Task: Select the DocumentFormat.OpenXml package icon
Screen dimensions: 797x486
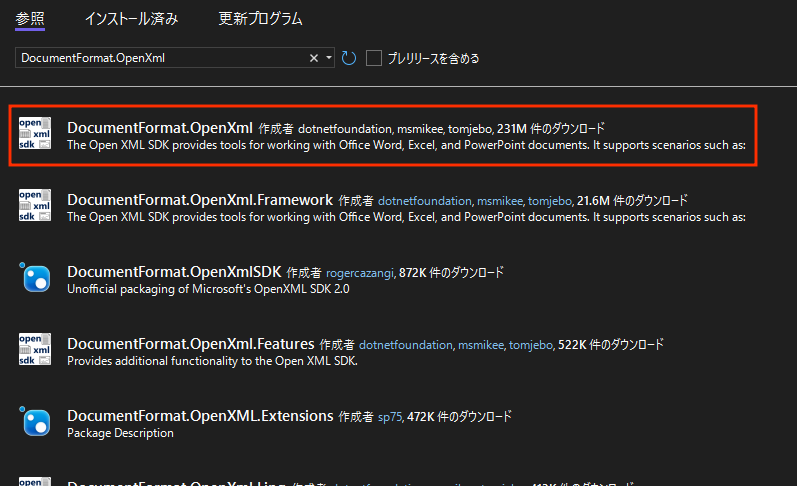Action: (x=35, y=134)
